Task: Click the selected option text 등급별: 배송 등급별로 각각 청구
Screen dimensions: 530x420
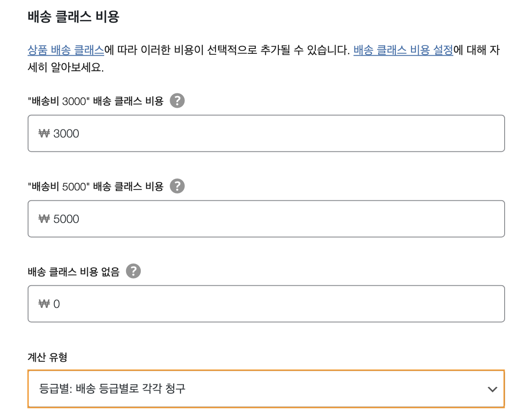Action: tap(112, 388)
